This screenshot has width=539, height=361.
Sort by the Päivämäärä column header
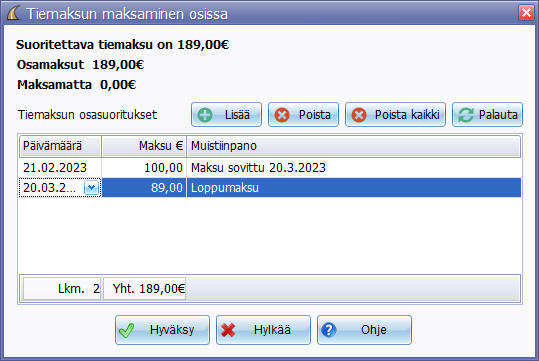click(60, 146)
